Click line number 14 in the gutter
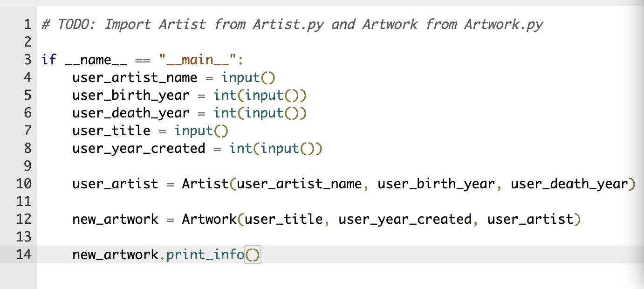 point(23,255)
